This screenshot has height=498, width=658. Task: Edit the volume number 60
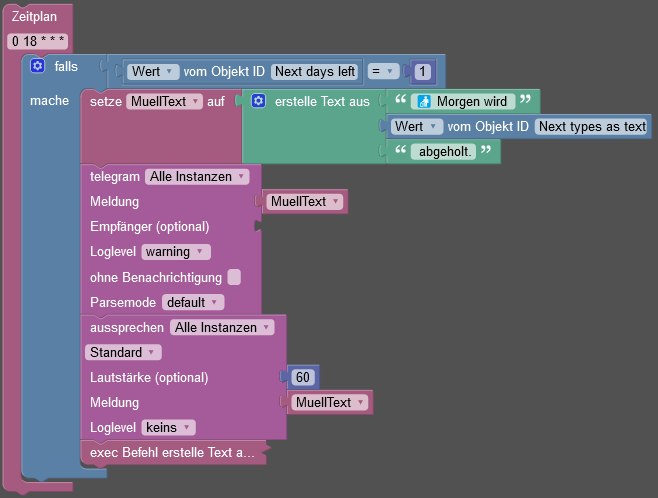tap(303, 377)
